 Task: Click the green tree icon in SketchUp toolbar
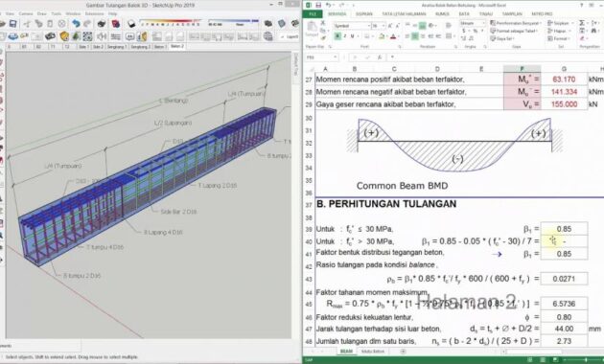[76, 36]
